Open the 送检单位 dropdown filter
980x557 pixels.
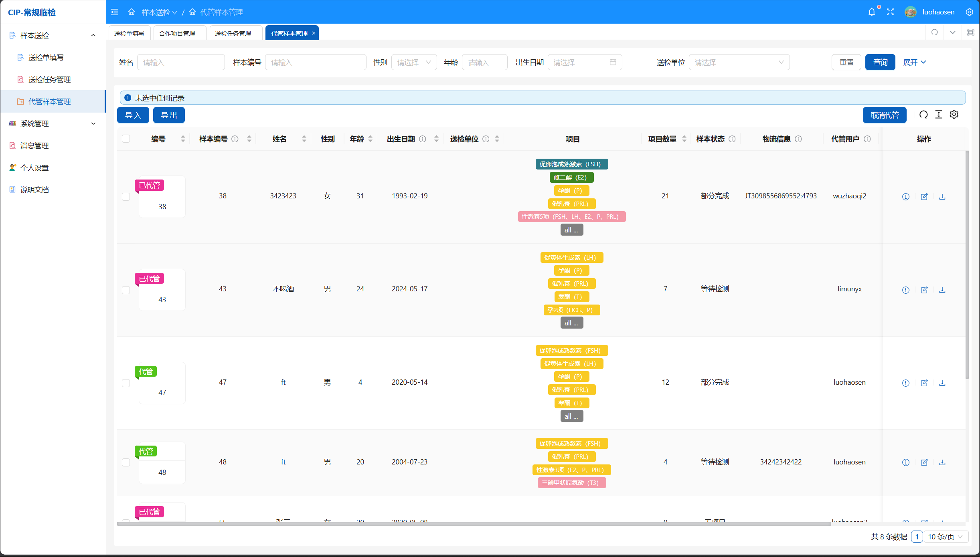click(x=739, y=63)
